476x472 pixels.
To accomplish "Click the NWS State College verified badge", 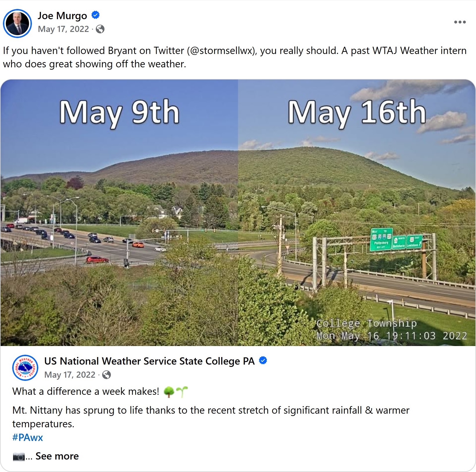I will pos(263,361).
